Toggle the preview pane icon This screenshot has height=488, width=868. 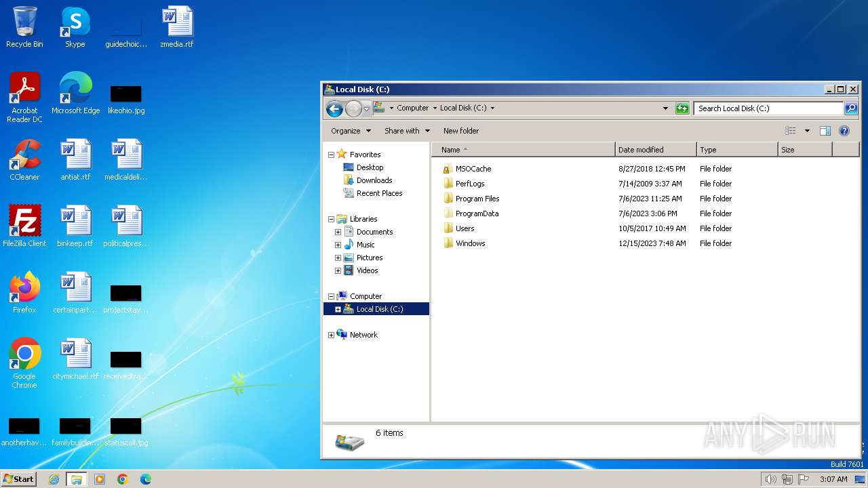tap(825, 131)
